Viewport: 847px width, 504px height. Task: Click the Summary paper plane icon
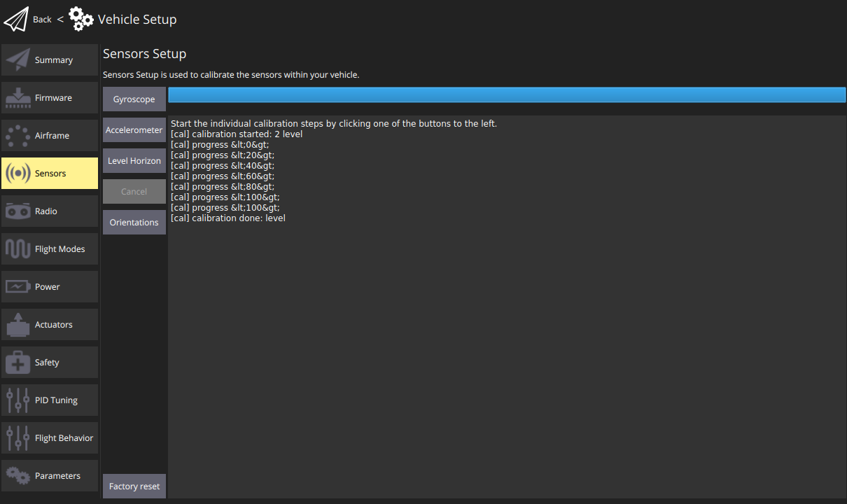pyautogui.click(x=17, y=60)
